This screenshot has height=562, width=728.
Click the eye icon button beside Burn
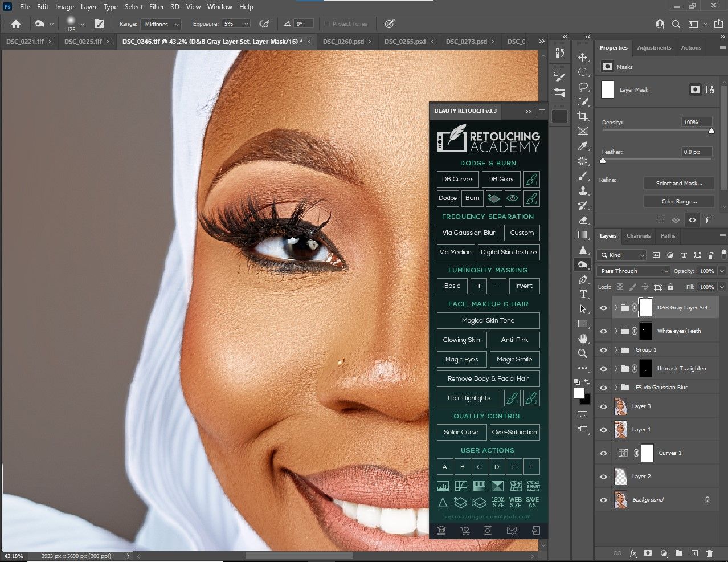click(x=512, y=198)
